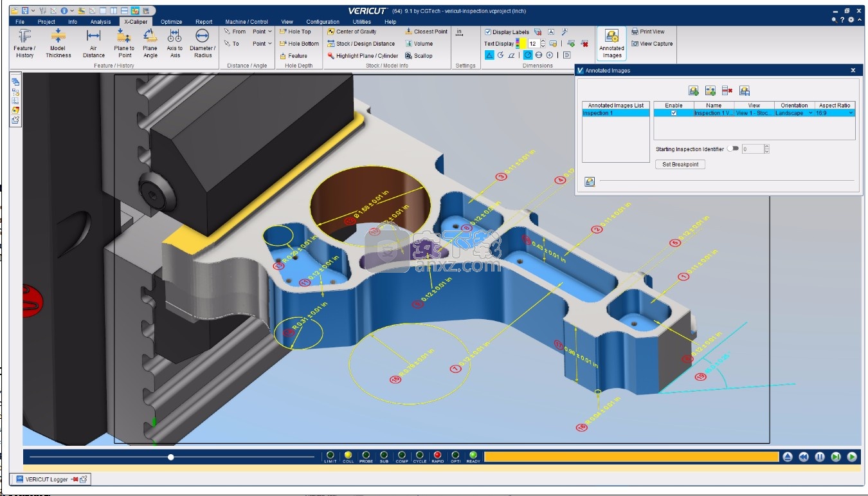The width and height of the screenshot is (868, 496).
Task: Click the Hole Bottom measurement
Action: [x=299, y=44]
